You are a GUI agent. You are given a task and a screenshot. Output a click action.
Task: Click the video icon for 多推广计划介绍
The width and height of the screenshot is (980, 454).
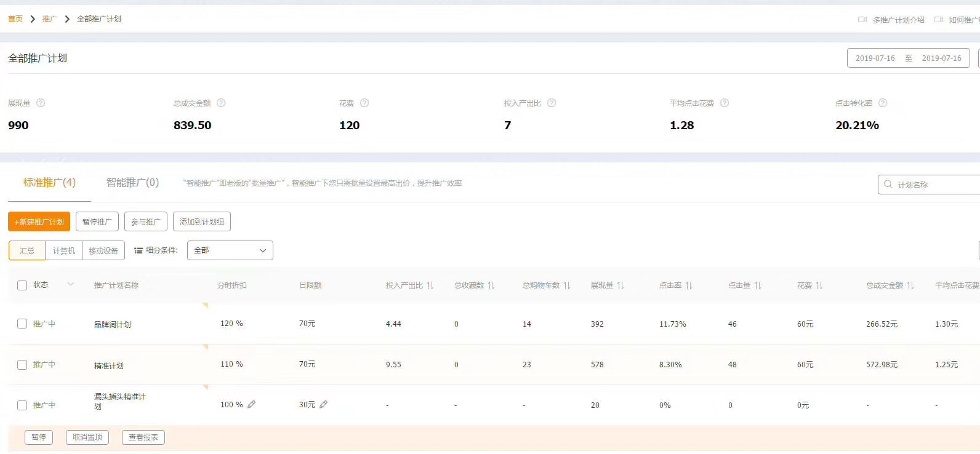coord(862,20)
